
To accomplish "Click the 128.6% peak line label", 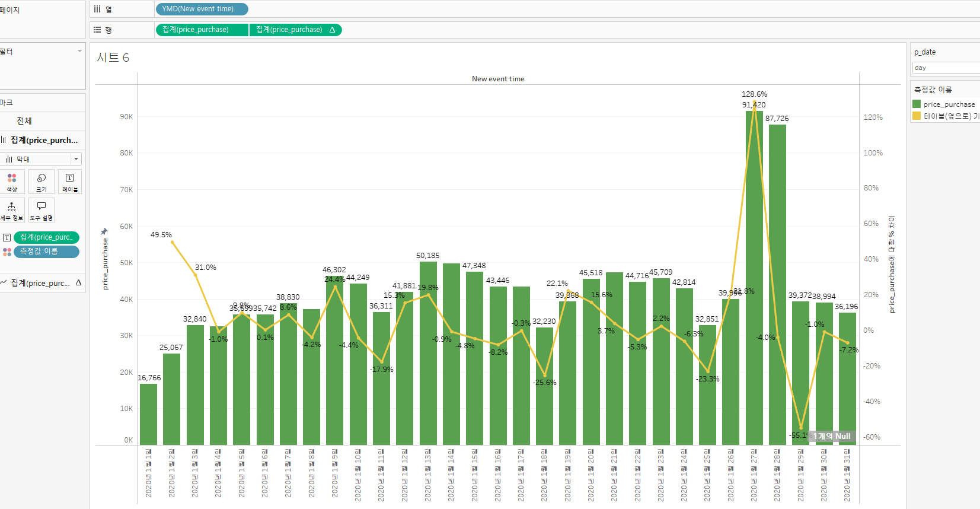I will (754, 94).
